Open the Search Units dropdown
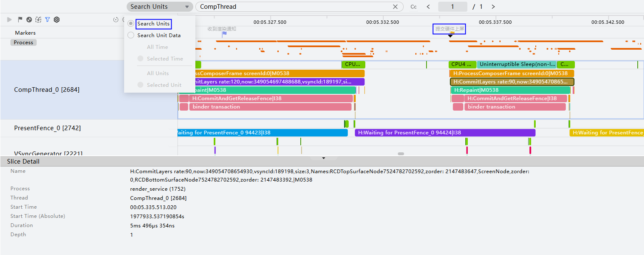This screenshot has width=644, height=255. point(160,7)
